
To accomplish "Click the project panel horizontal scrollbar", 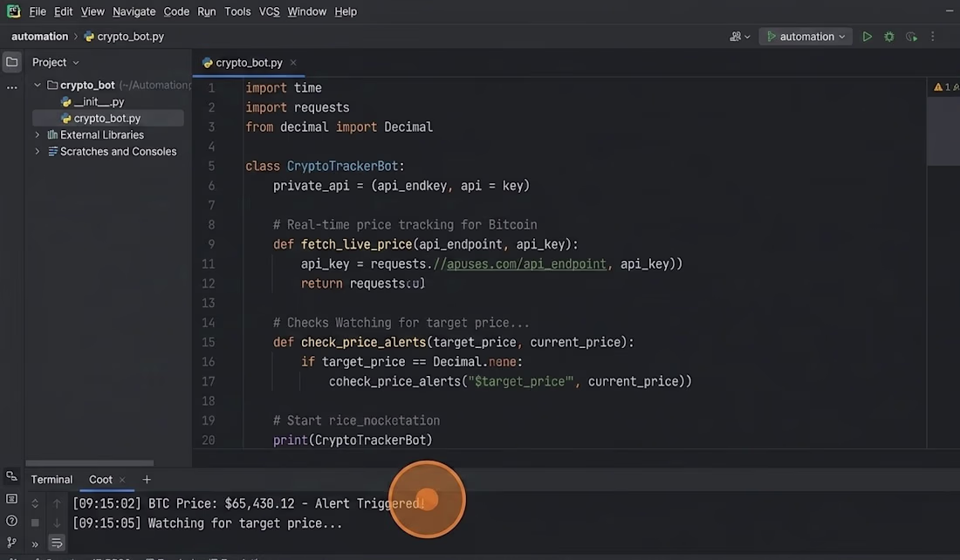I will point(89,462).
